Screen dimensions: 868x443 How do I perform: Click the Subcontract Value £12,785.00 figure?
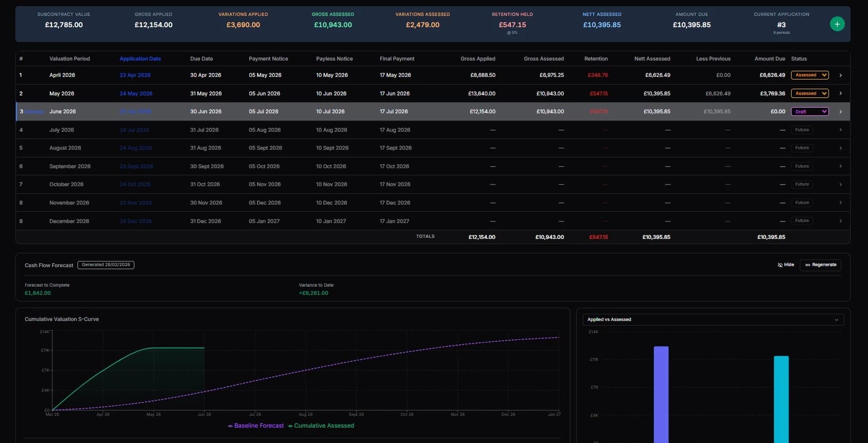pos(64,25)
